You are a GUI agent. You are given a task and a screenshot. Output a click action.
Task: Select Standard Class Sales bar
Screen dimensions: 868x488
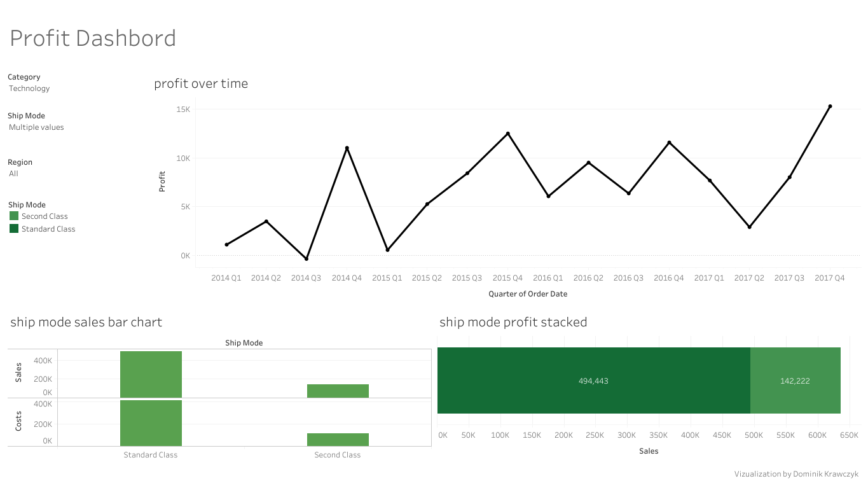tap(151, 374)
